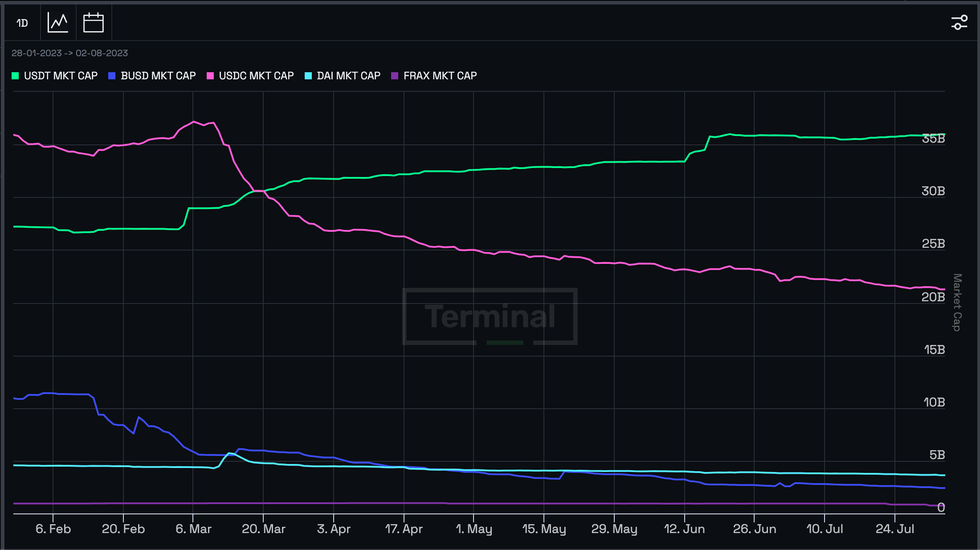
Task: Click the 6. Mar x-axis label
Action: tap(193, 529)
